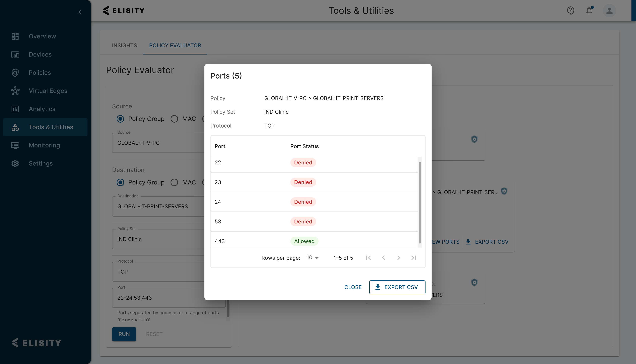This screenshot has height=364, width=636.
Task: Click the port 53 cell
Action: pyautogui.click(x=218, y=222)
